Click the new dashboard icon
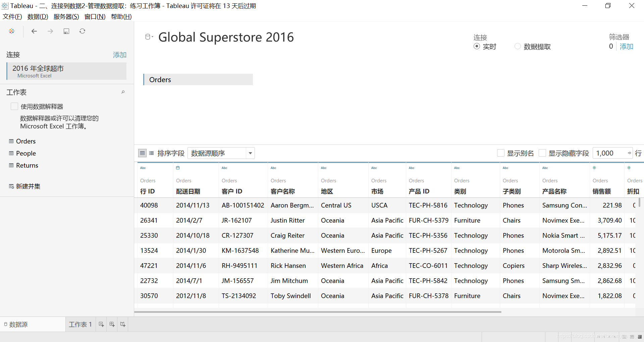 coord(112,324)
